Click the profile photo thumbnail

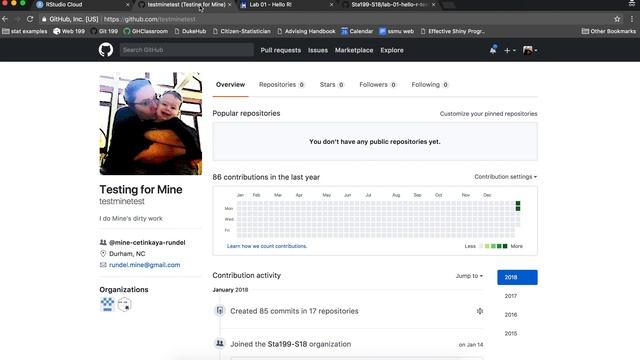tap(151, 124)
